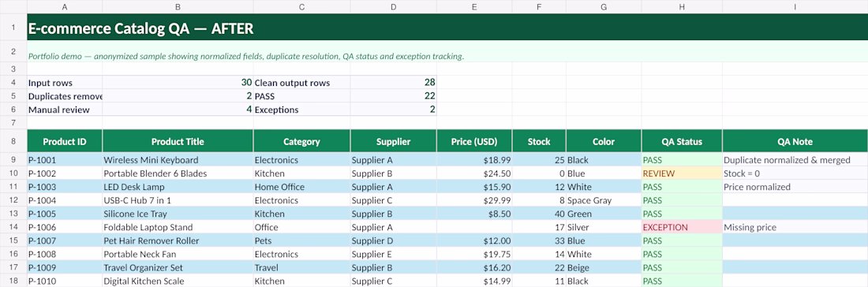Click the 'Price normalized' note cell
The image size is (868, 287).
pos(795,187)
